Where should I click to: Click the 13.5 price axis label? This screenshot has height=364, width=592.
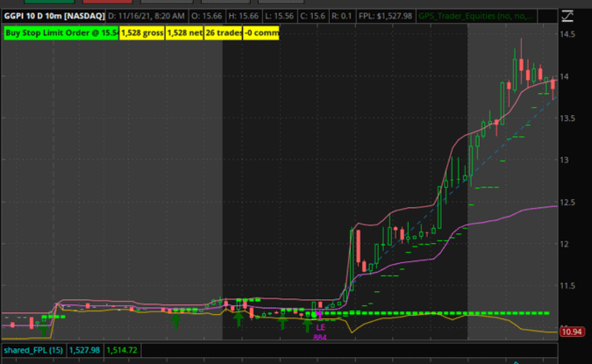click(x=567, y=118)
